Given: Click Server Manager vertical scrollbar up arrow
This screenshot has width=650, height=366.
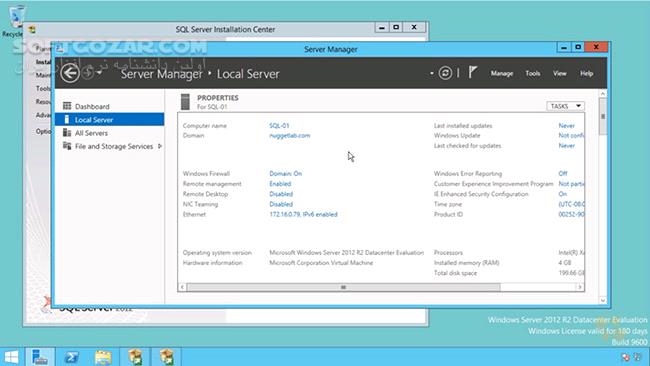Looking at the screenshot, I should [x=603, y=94].
